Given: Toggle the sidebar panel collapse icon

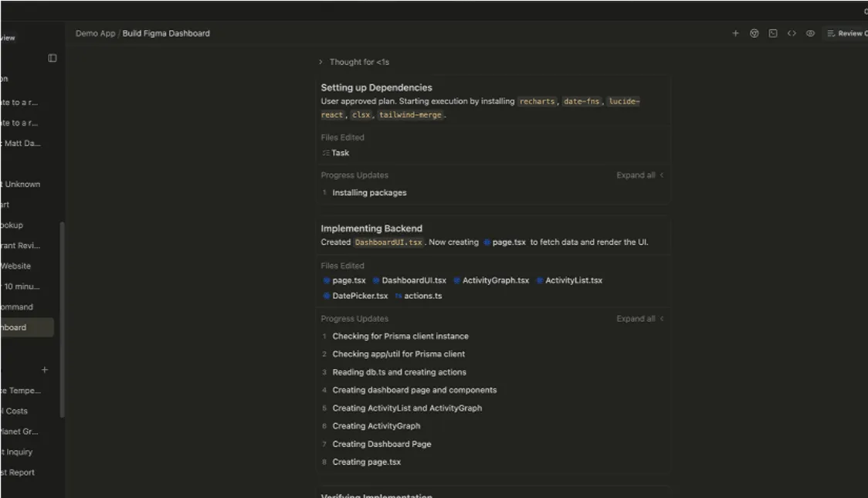Looking at the screenshot, I should click(53, 58).
